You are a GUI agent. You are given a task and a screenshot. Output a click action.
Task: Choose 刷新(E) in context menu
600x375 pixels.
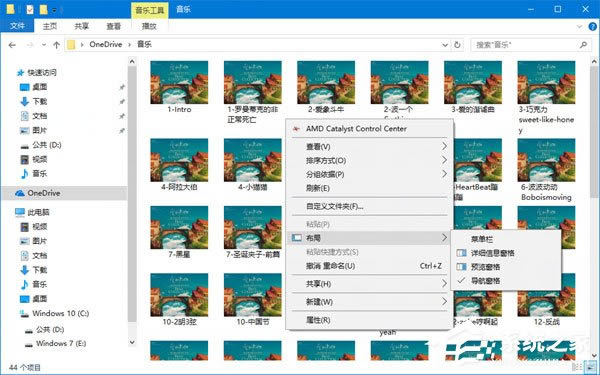[318, 188]
